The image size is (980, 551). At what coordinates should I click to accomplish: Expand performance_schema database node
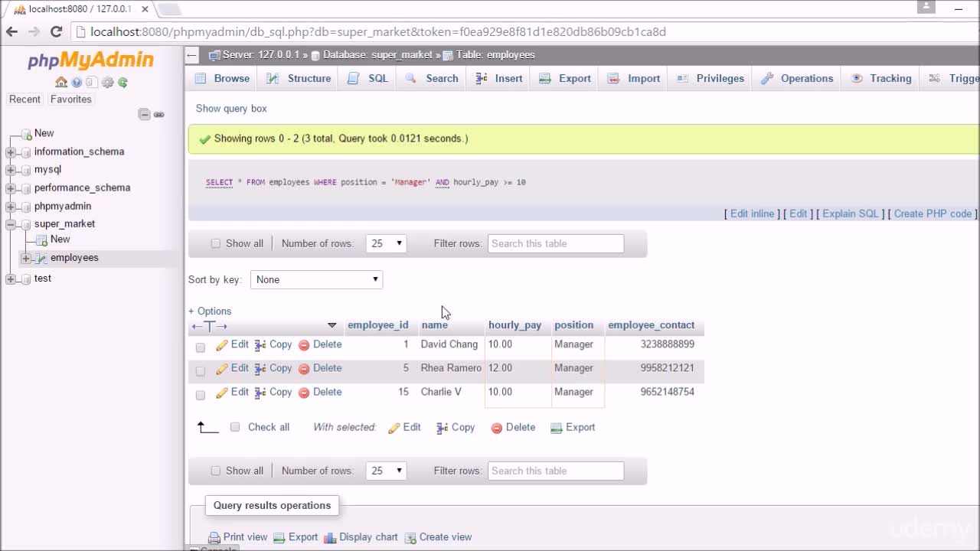click(x=11, y=188)
